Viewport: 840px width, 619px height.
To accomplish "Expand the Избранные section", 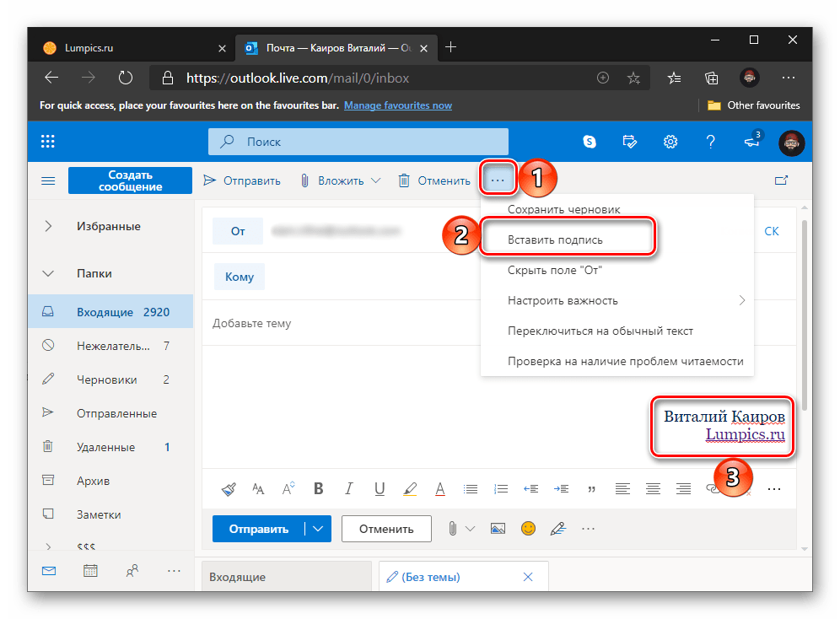I will click(48, 227).
